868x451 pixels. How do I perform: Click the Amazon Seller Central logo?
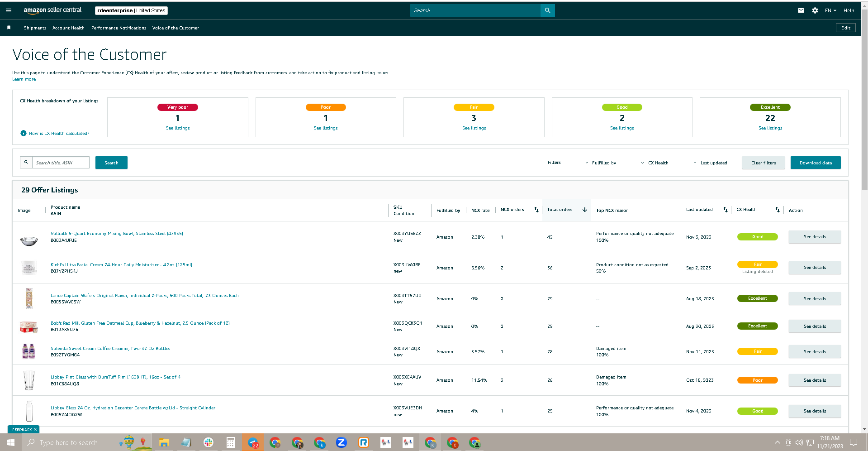(x=52, y=10)
